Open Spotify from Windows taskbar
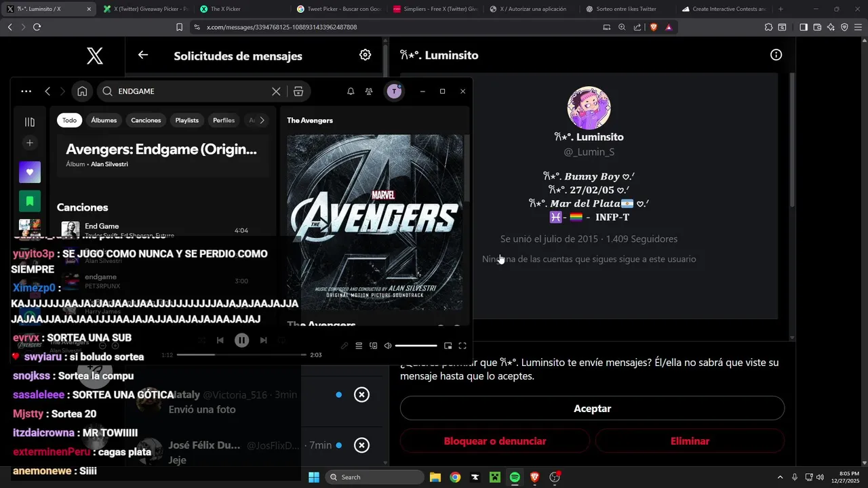 515,477
